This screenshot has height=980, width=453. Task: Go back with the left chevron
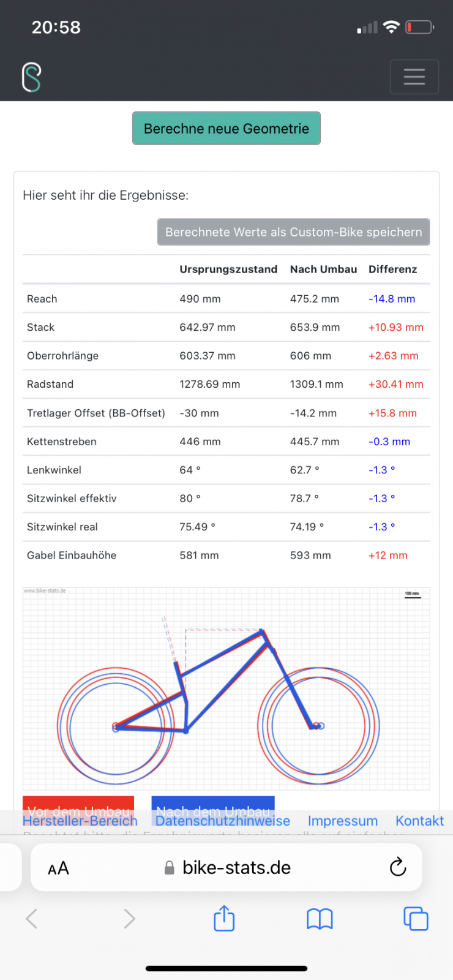(32, 919)
